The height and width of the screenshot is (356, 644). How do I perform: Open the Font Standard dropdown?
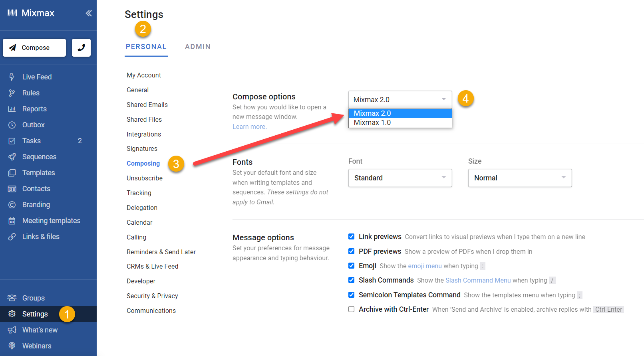[x=400, y=178]
